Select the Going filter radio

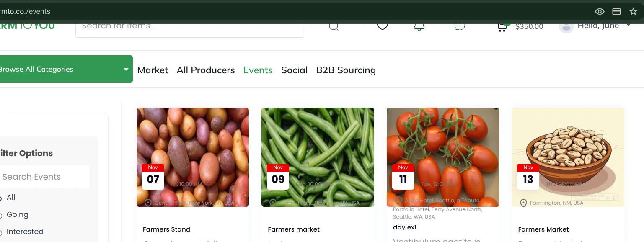[x=0, y=215]
